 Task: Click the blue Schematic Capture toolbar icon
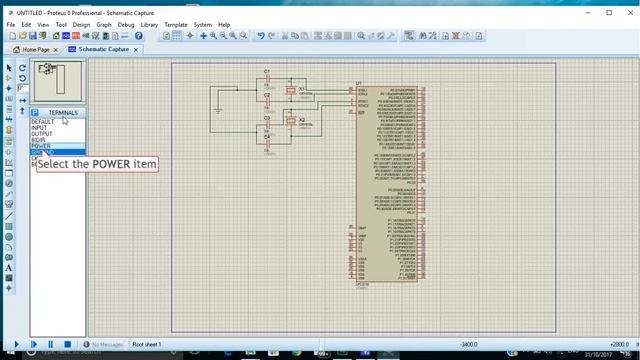[x=66, y=36]
